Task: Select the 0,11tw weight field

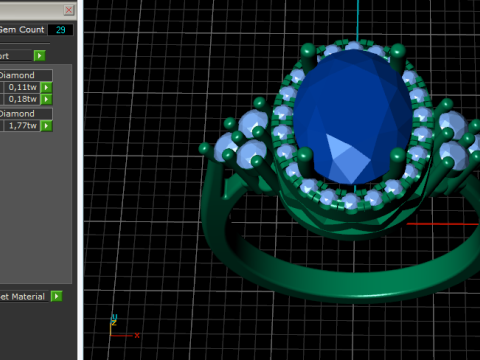Action: click(x=22, y=87)
